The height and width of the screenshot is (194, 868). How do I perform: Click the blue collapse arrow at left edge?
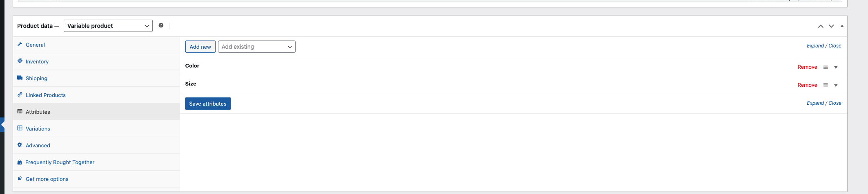(2, 124)
